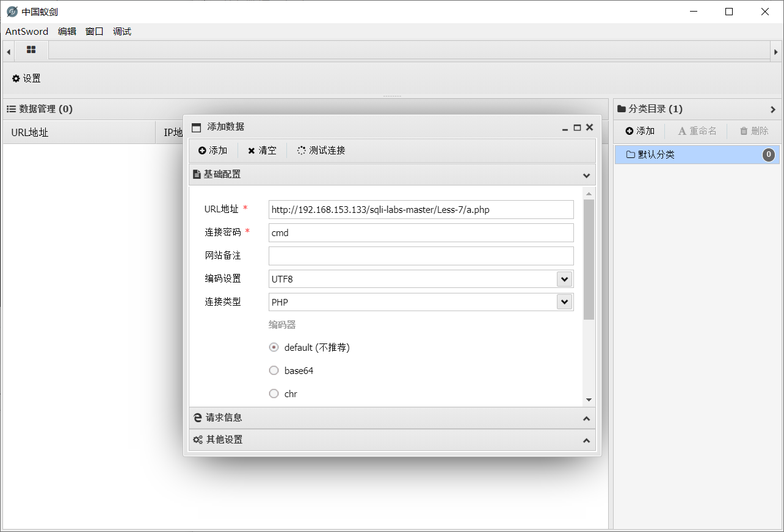Open the 调试 menu
The height and width of the screenshot is (532, 784).
[x=122, y=32]
